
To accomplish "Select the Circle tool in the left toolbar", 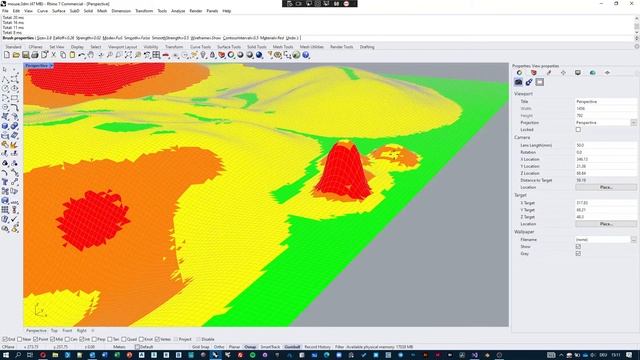I will point(5,89).
